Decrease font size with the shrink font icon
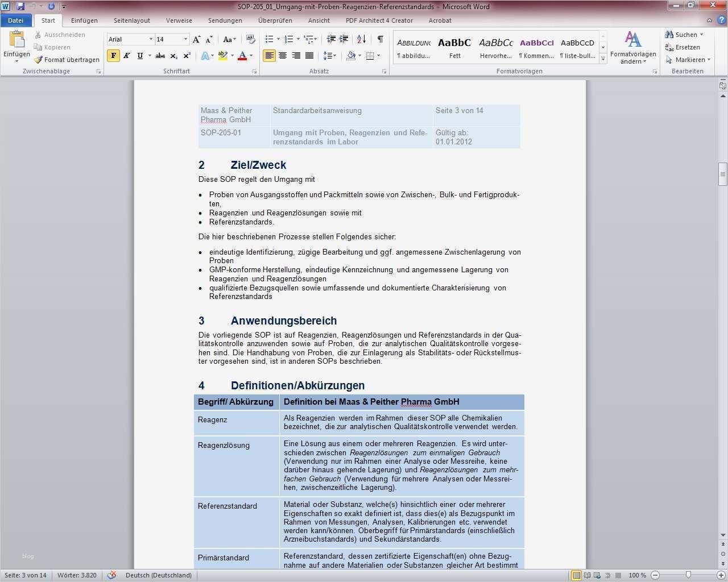This screenshot has width=728, height=582. click(209, 39)
